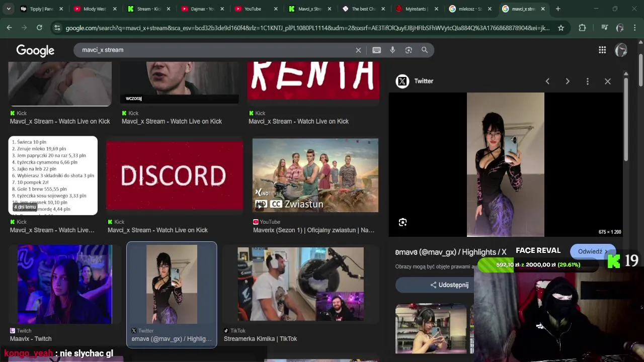Image resolution: width=644 pixels, height=362 pixels.
Task: Click the browser address bar URL
Action: [307, 28]
